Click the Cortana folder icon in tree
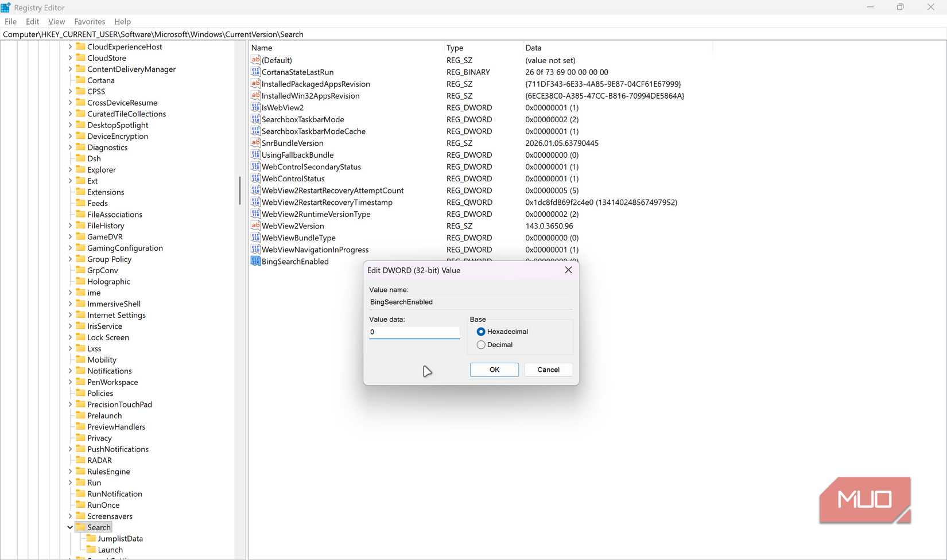 tap(80, 80)
